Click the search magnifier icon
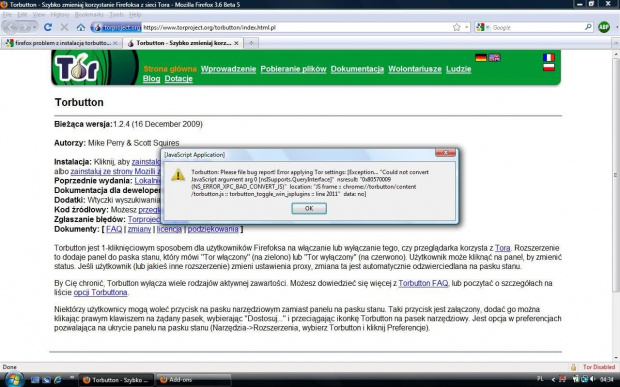The height and width of the screenshot is (387, 620). [588, 27]
